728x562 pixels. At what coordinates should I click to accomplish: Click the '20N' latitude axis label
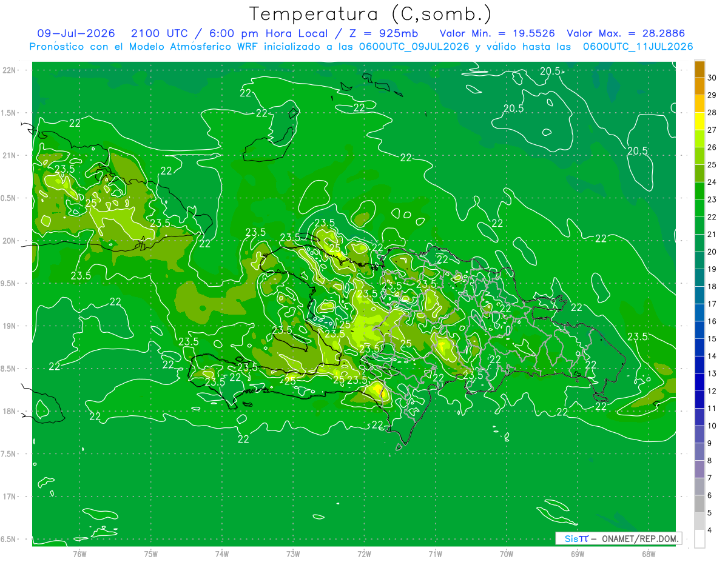pyautogui.click(x=8, y=241)
